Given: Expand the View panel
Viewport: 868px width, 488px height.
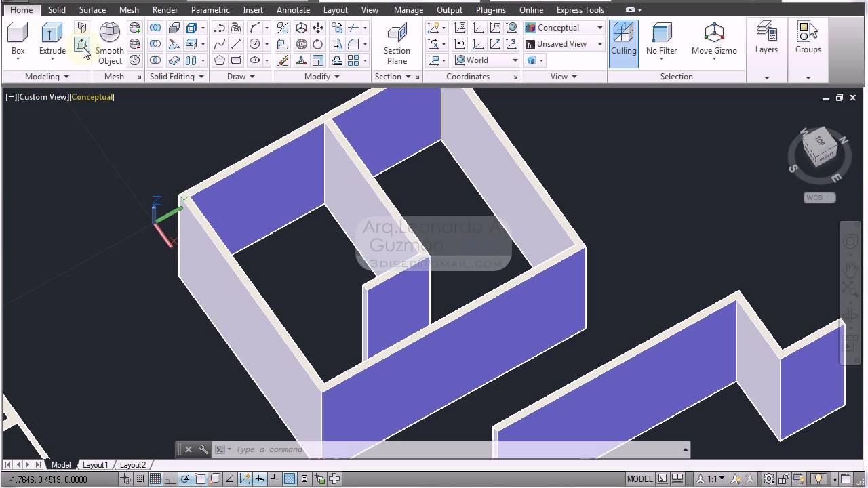Looking at the screenshot, I should tap(564, 77).
